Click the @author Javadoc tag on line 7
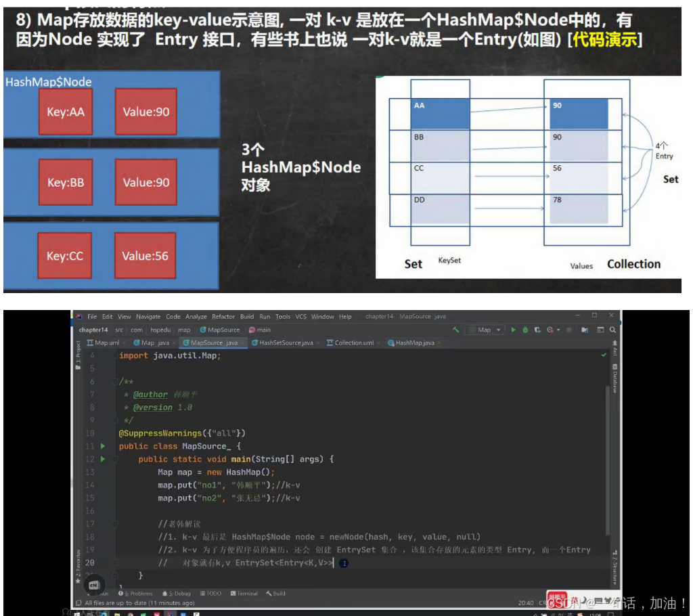The image size is (693, 616). [x=150, y=395]
